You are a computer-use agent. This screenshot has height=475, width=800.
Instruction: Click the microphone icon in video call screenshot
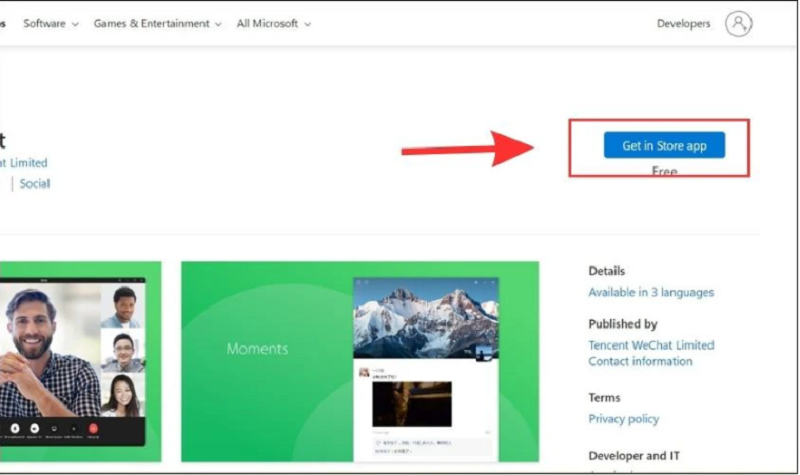pos(14,429)
